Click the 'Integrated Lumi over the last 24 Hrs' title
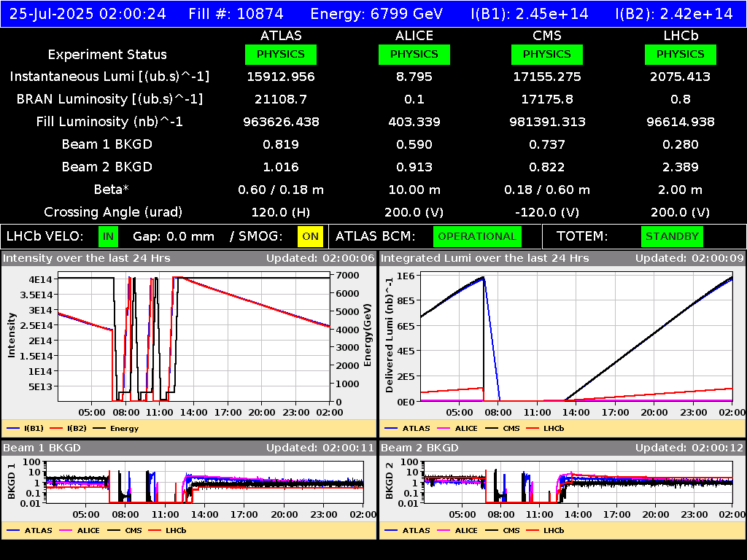The image size is (747, 560). (x=485, y=258)
